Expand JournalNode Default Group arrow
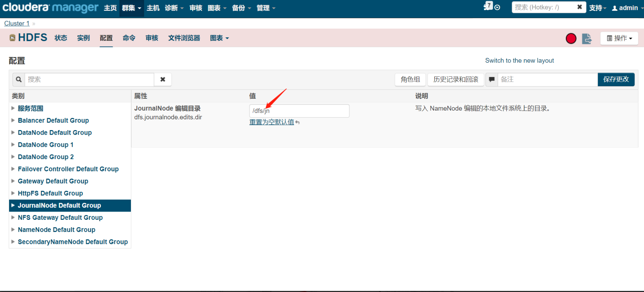644x292 pixels. pos(13,205)
